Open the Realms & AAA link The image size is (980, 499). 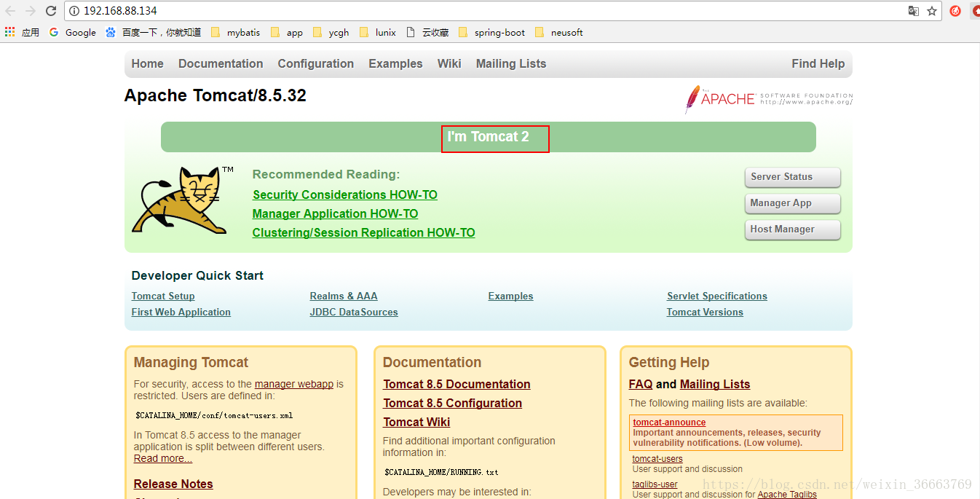[344, 296]
